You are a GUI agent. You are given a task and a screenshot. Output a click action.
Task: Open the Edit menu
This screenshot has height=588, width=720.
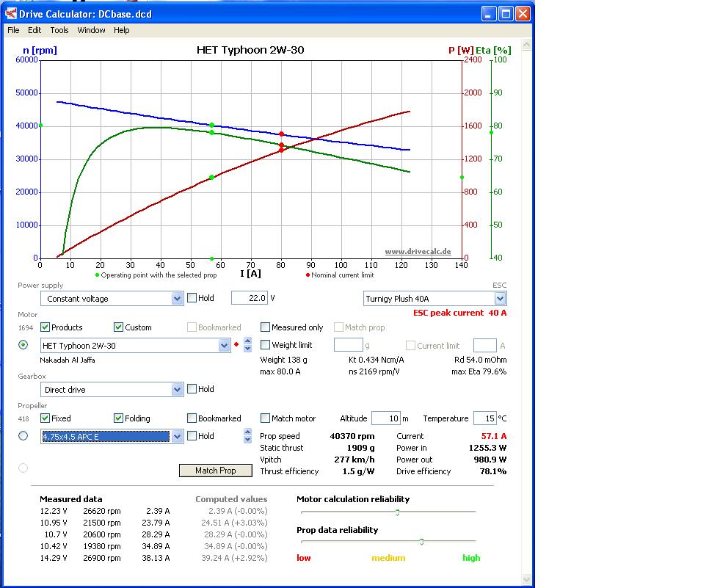[x=34, y=30]
